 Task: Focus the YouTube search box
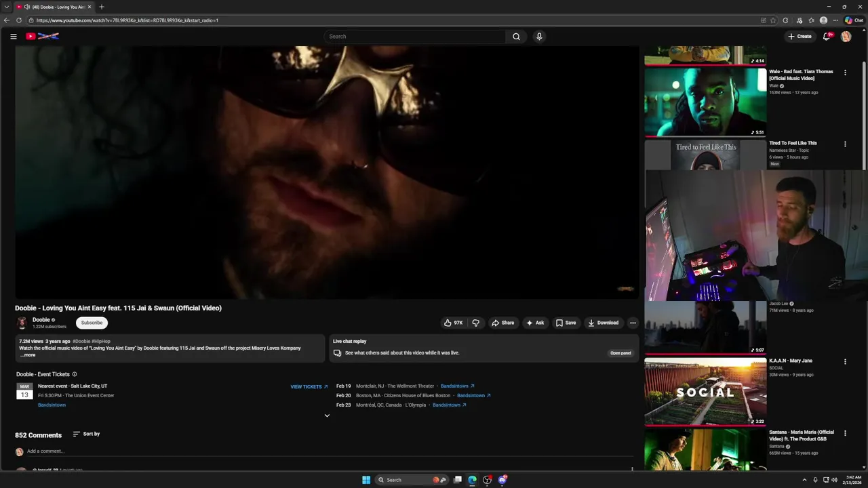[x=414, y=37]
